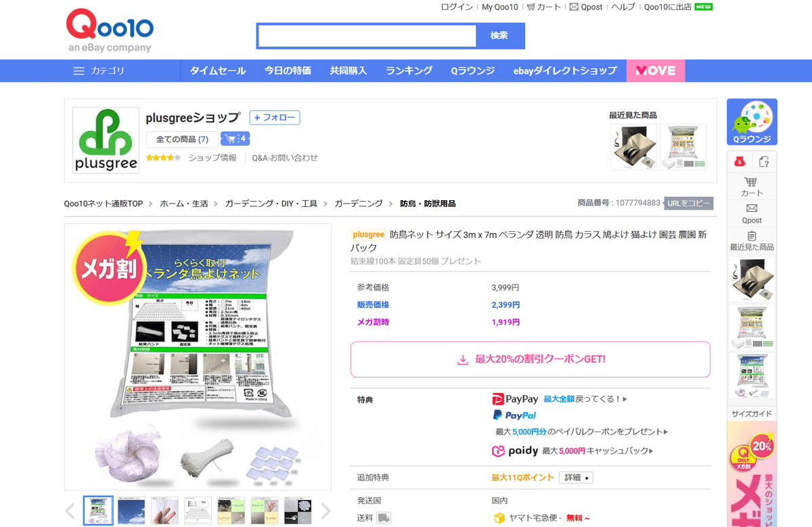Expand 詳細 details for Q points
812x527 pixels.
(576, 478)
